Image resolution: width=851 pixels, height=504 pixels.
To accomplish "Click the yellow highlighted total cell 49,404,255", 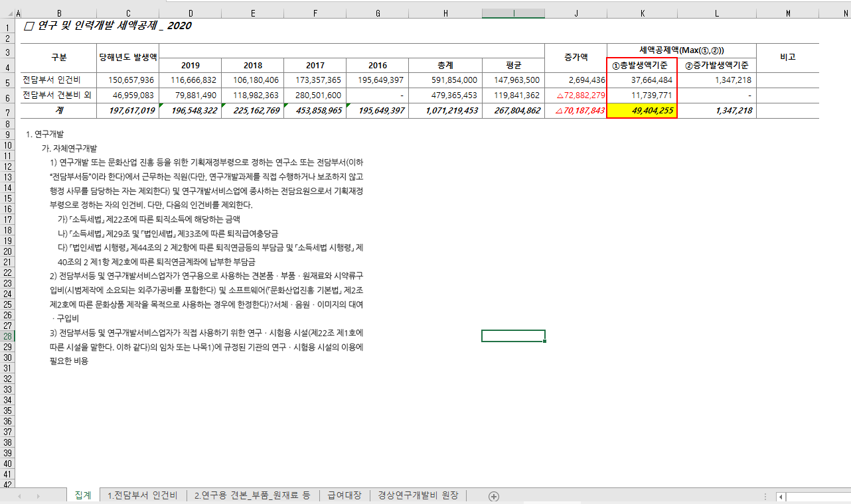I will click(642, 111).
